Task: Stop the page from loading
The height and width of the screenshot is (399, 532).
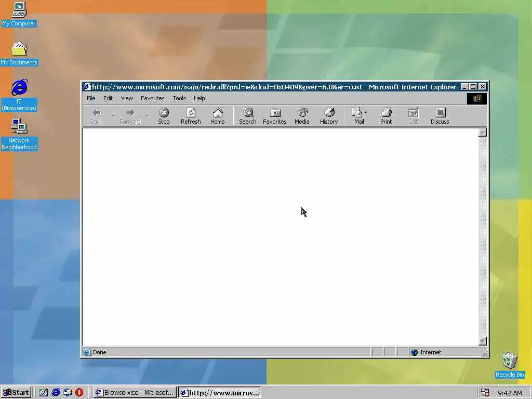Action: [164, 116]
